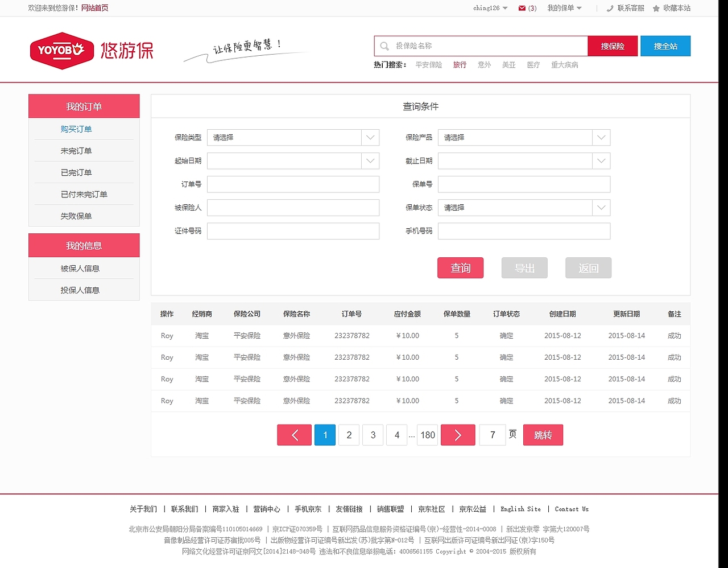
Task: Click hot search term 医疗
Action: point(533,65)
